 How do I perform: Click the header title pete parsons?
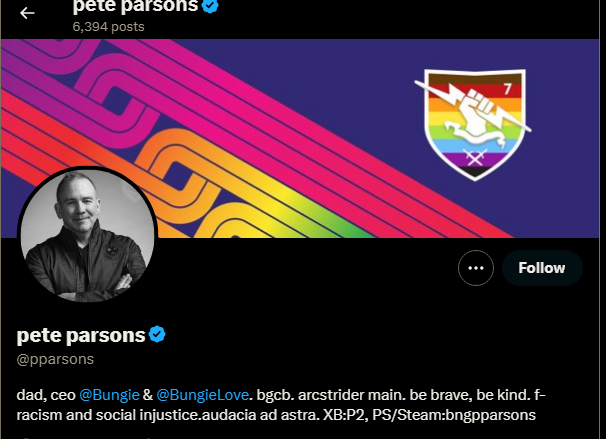pyautogui.click(x=135, y=6)
